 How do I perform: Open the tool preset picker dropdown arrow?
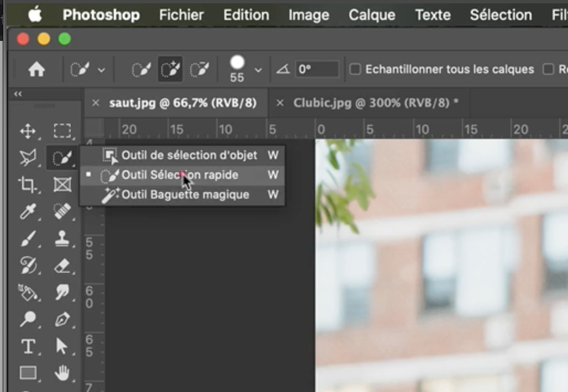pos(101,70)
